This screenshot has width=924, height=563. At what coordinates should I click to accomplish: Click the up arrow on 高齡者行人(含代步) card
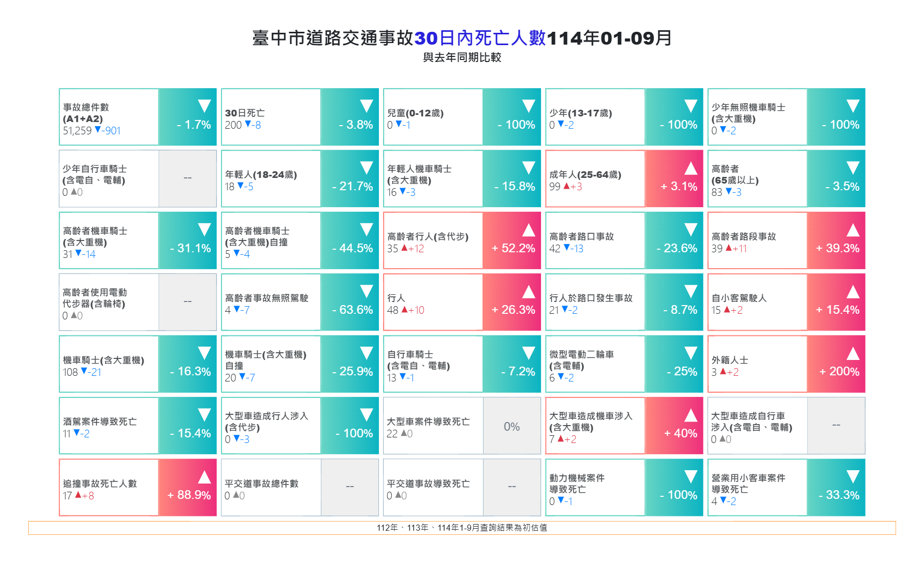tap(529, 230)
